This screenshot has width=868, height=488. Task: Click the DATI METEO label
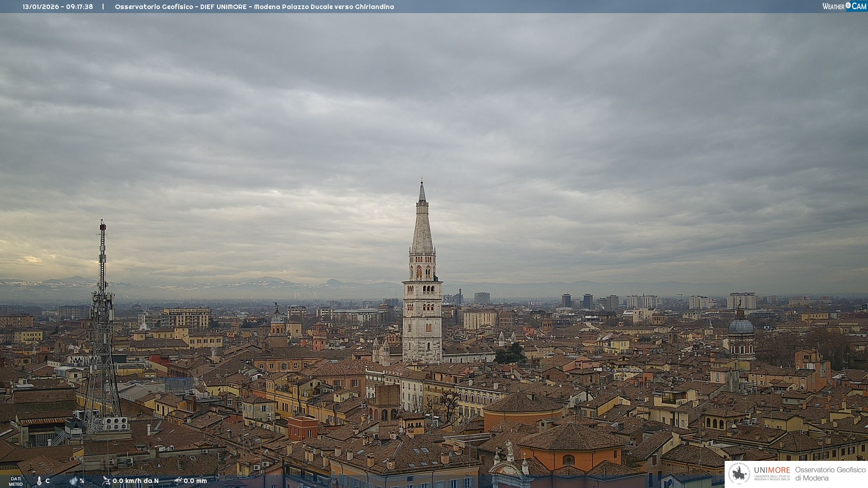[16, 481]
